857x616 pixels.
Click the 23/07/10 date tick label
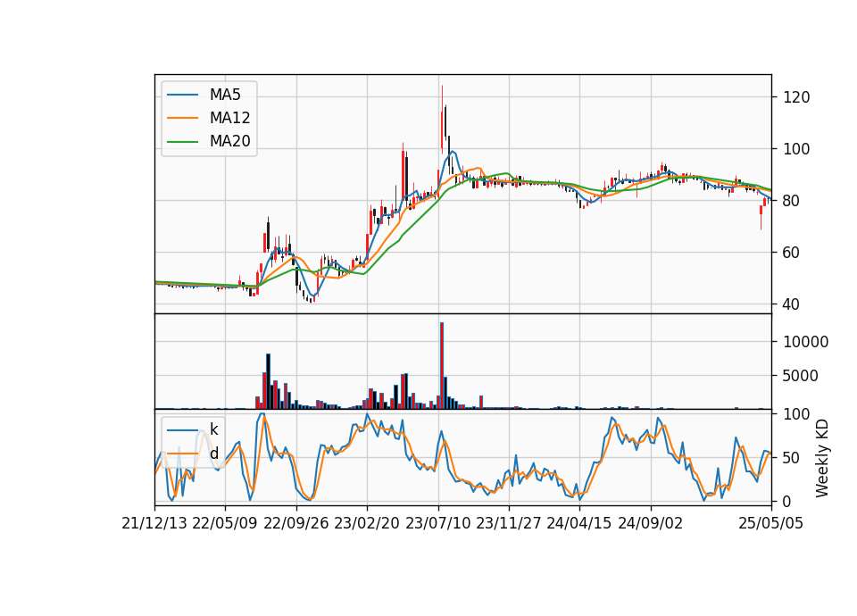point(437,523)
